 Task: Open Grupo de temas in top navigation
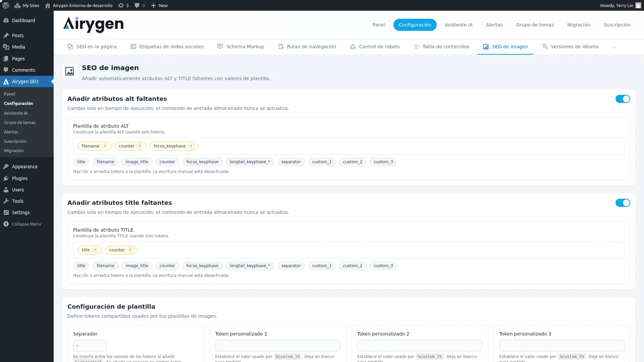tap(535, 25)
